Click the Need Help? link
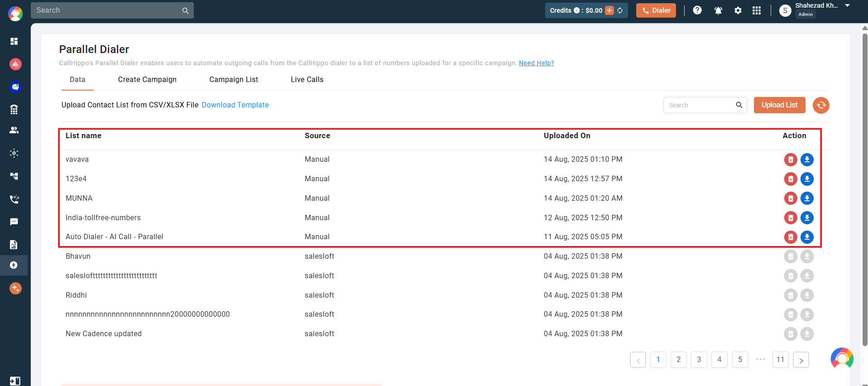Screen dimensions: 868x386 click(536, 63)
